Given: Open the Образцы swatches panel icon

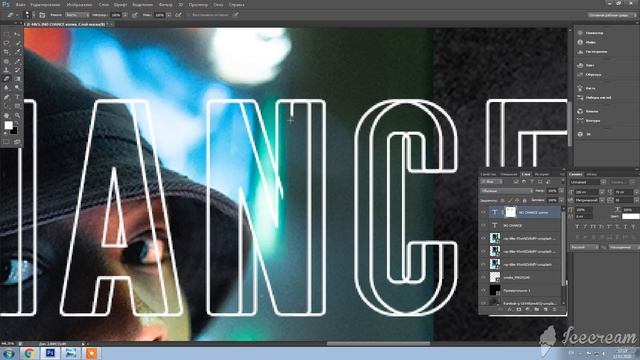Looking at the screenshot, I should [580, 75].
